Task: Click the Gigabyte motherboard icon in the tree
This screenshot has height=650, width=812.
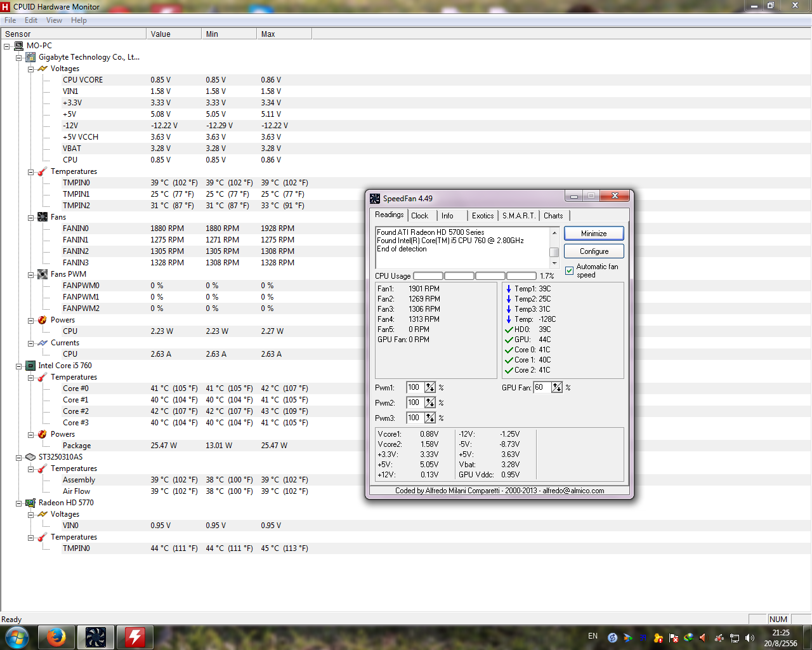Action: (30, 57)
